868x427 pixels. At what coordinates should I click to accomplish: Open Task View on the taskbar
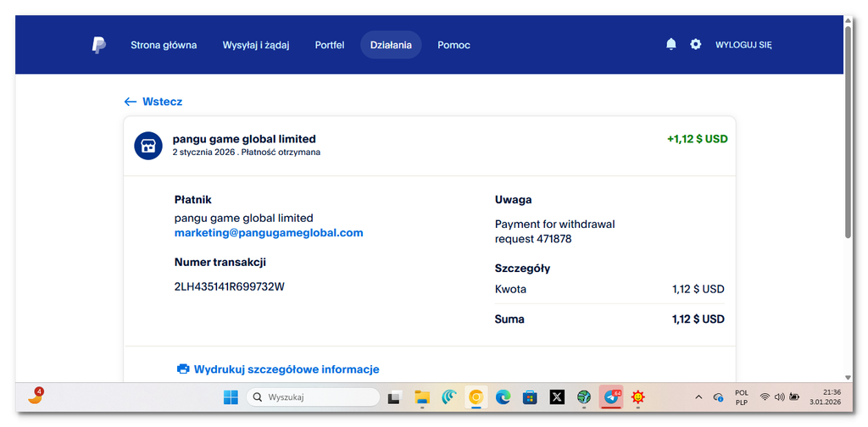pyautogui.click(x=394, y=397)
